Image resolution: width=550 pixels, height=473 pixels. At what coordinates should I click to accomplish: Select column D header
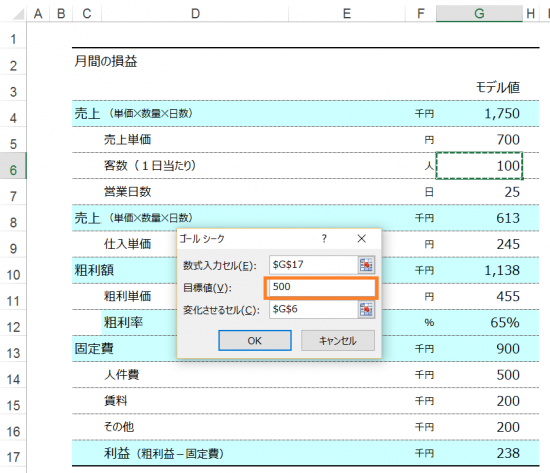click(195, 13)
